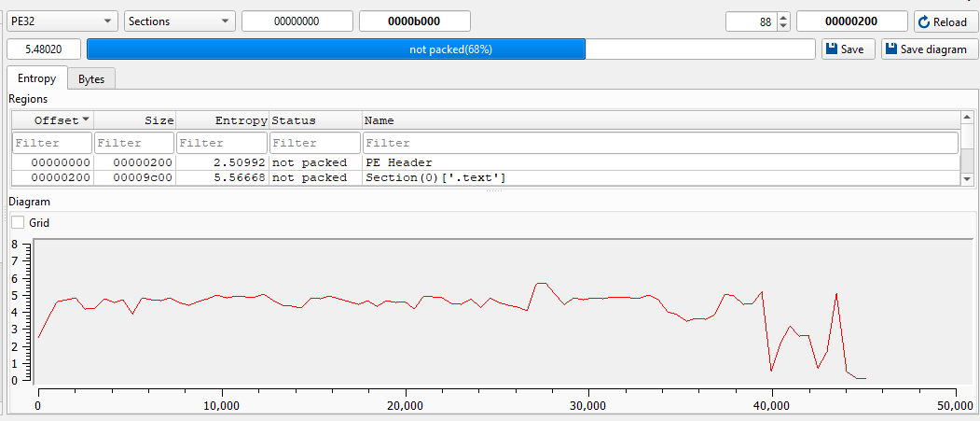Expand the Sections dropdown
980x421 pixels.
[x=180, y=21]
